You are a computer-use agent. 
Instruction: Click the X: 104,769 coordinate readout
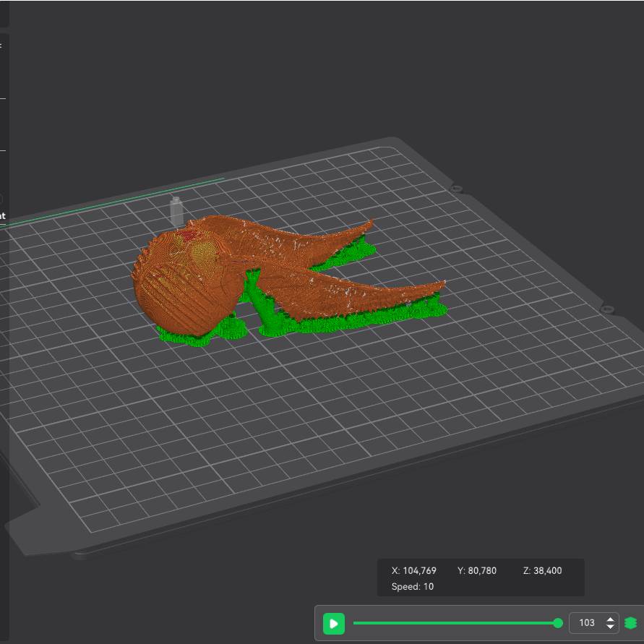pos(413,570)
